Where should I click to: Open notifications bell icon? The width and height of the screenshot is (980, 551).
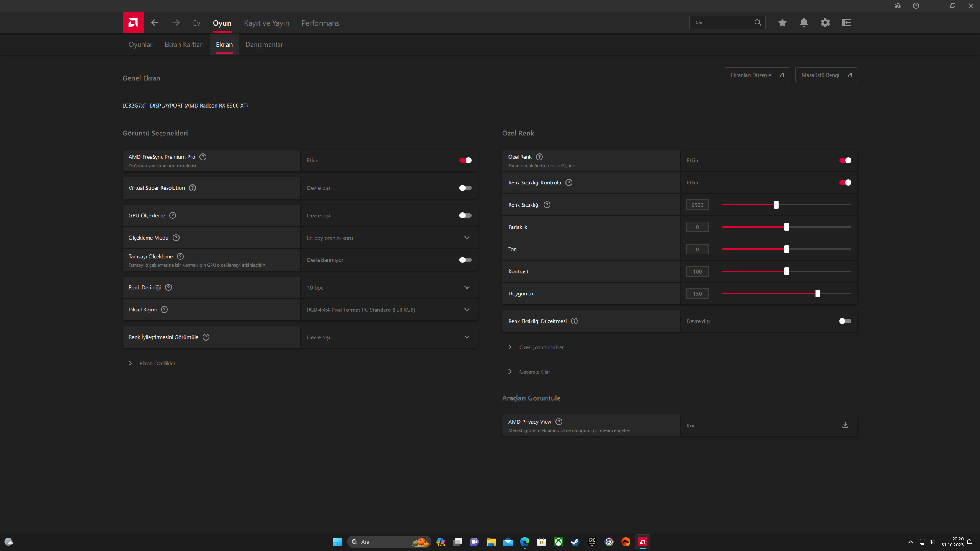tap(804, 23)
